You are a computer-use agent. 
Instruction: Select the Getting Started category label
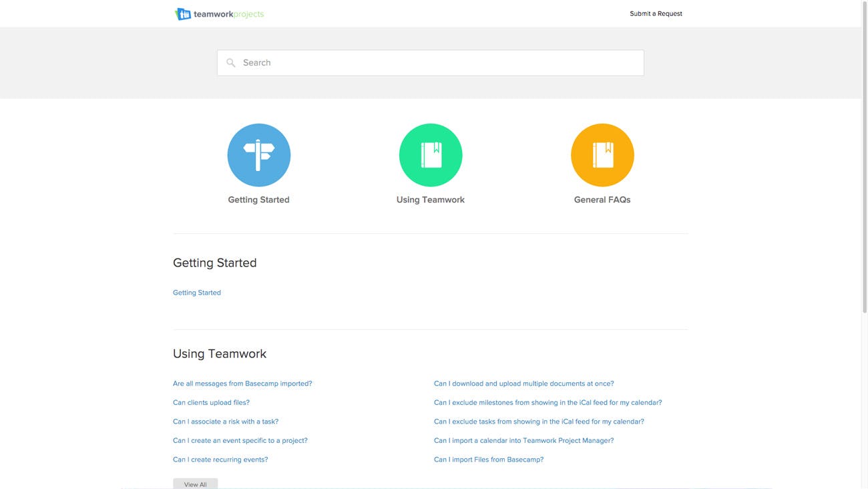click(259, 200)
